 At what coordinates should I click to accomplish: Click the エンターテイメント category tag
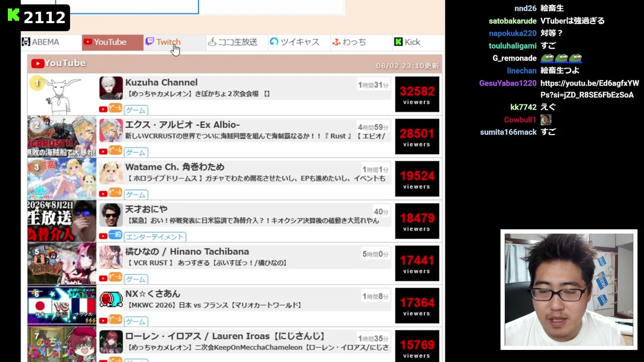[x=155, y=236]
